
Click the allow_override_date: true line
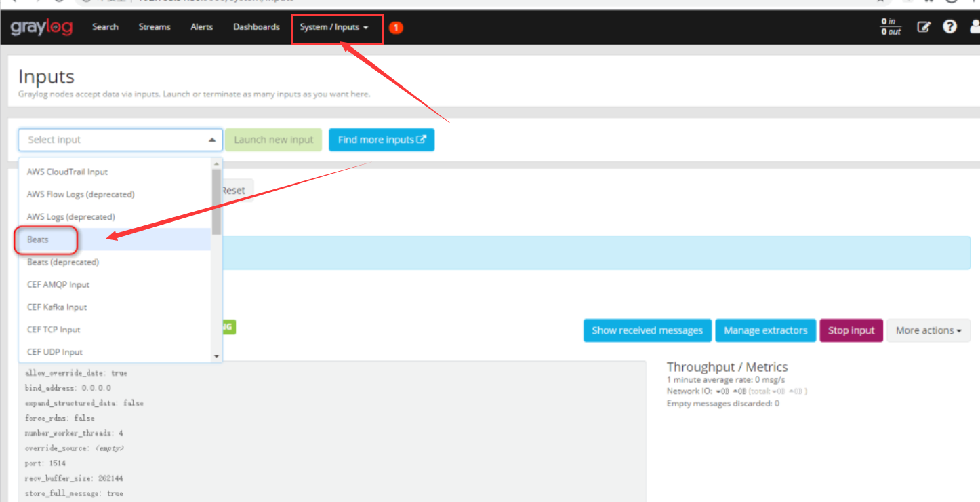pyautogui.click(x=76, y=373)
